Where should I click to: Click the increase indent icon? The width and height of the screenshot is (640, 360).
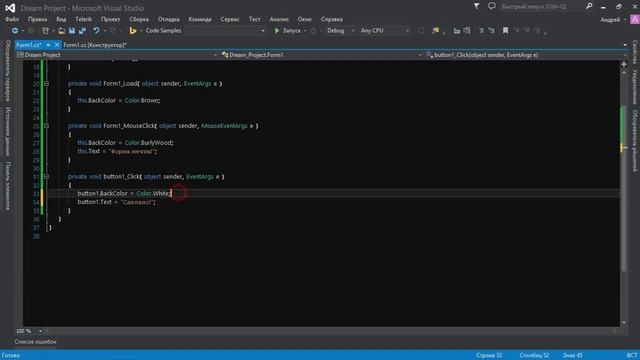[467, 31]
